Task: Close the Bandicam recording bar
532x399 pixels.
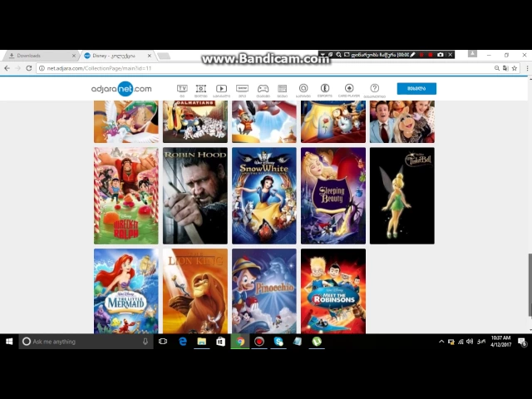Action: [x=450, y=55]
